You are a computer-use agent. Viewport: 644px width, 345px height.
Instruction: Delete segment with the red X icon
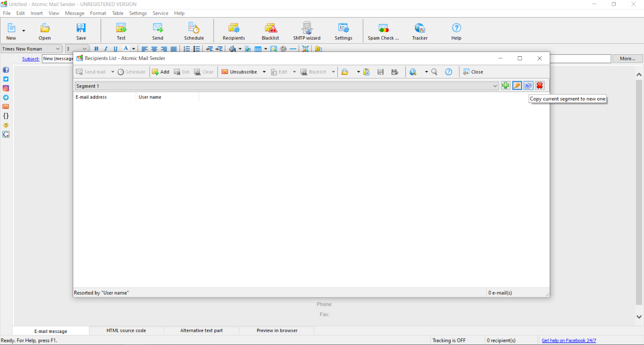pos(540,85)
